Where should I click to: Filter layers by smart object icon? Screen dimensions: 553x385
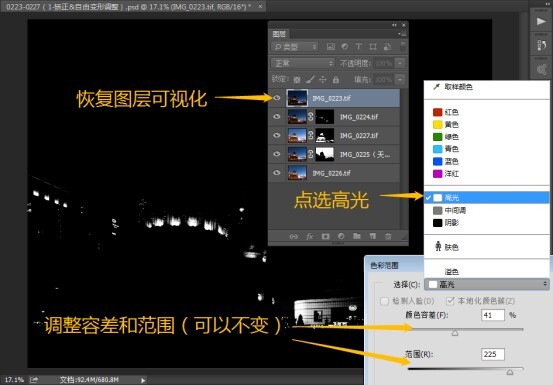pos(387,47)
